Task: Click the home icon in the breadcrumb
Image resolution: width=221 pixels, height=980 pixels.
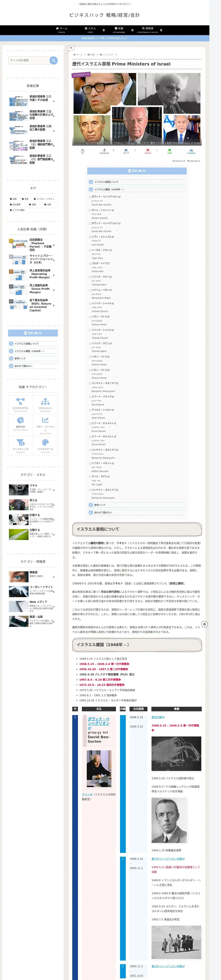Action: 74,55
